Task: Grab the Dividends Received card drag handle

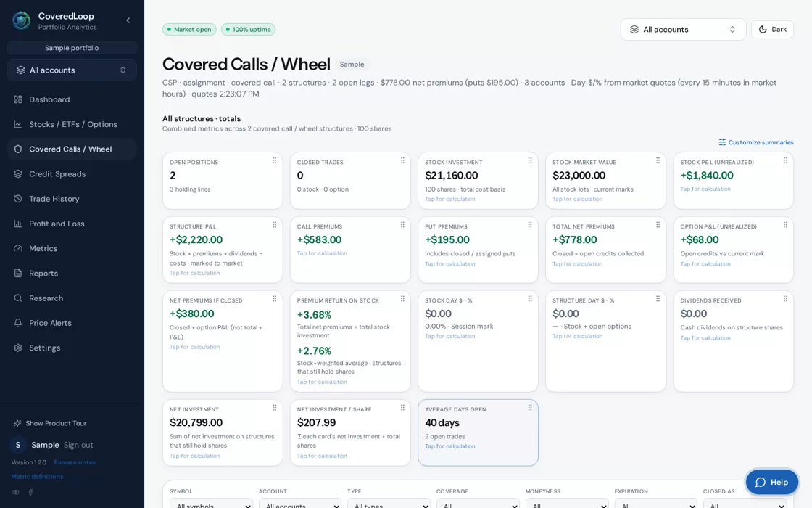Action: point(785,298)
